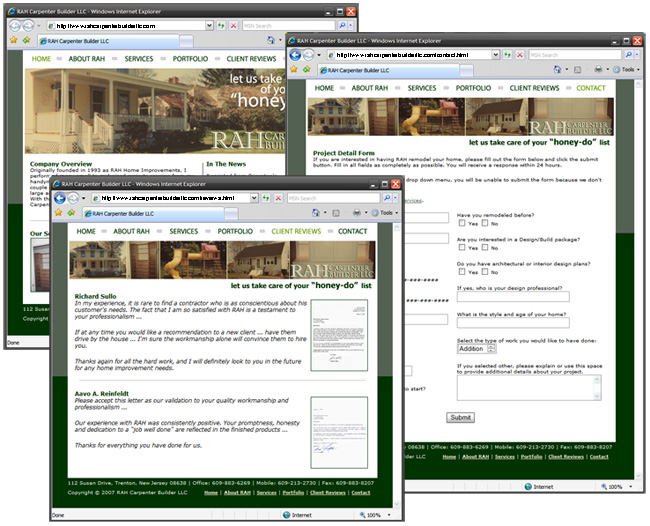Click Forward arrow in the reviews window
This screenshot has width=650, height=526.
pos(73,198)
